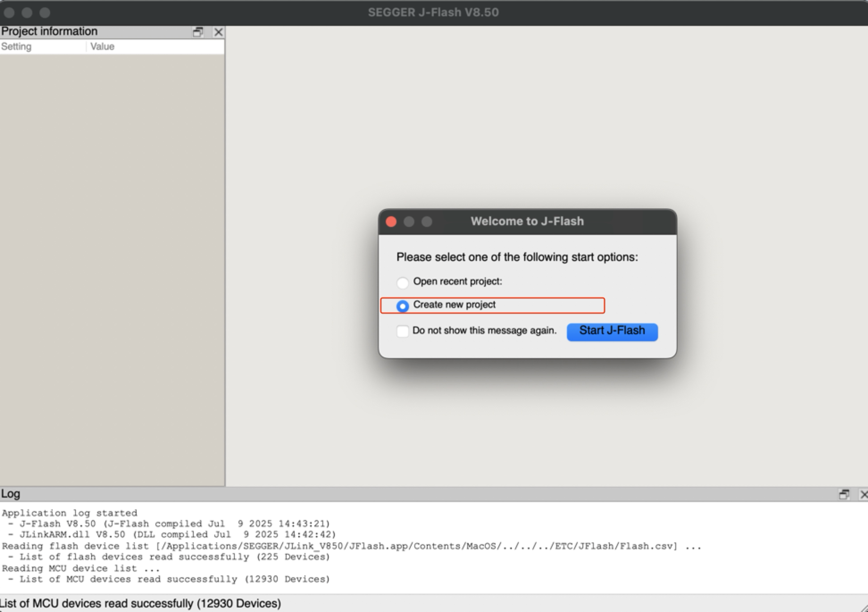
Task: Click the JLinkARM.dll V8.50 log line
Action: 172,534
